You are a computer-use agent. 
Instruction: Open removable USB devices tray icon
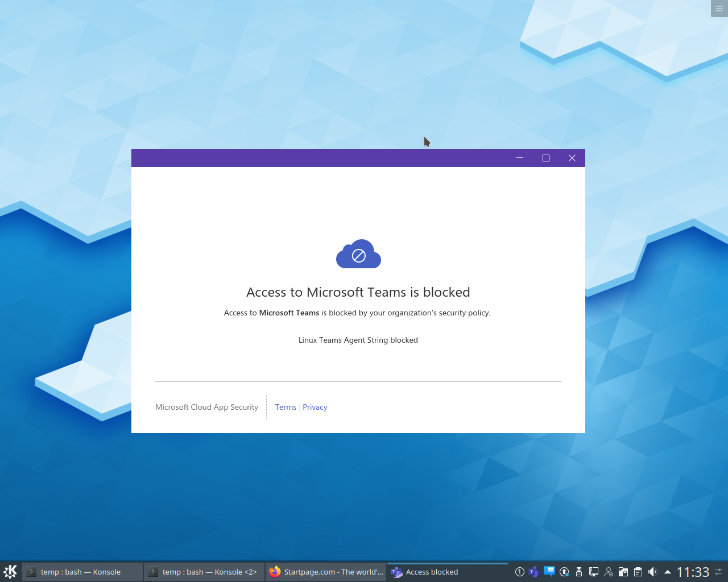pos(579,572)
